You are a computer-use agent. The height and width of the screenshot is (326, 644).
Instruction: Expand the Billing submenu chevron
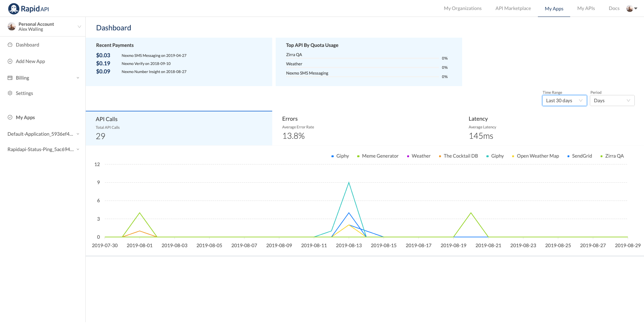pyautogui.click(x=78, y=78)
